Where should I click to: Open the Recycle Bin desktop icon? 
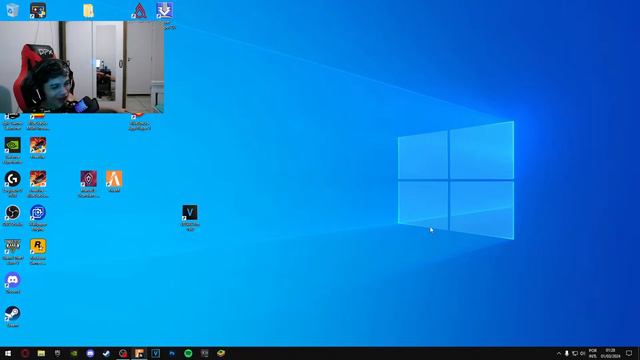(x=12, y=10)
